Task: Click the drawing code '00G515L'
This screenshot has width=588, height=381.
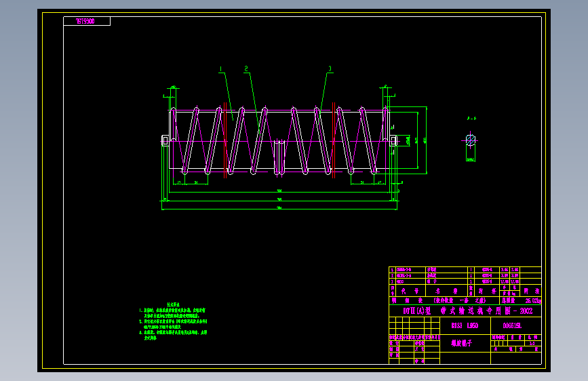Action: 512,325
